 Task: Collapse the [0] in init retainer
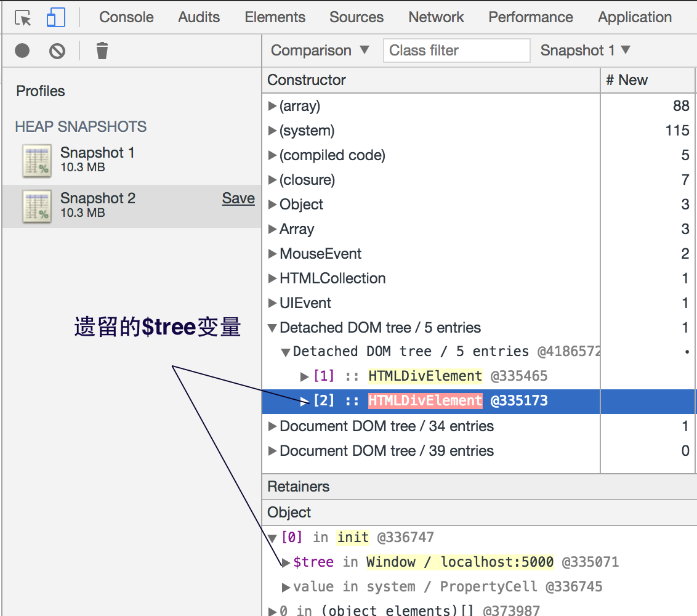pyautogui.click(x=272, y=538)
